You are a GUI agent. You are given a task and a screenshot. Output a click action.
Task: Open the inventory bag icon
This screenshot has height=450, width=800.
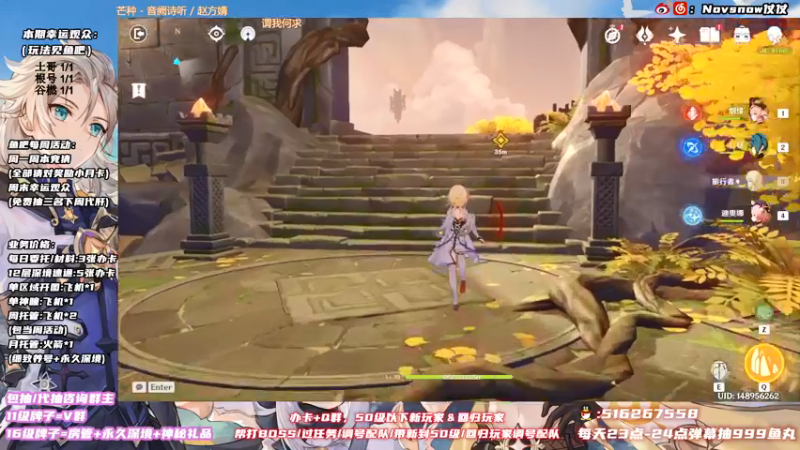(742, 35)
